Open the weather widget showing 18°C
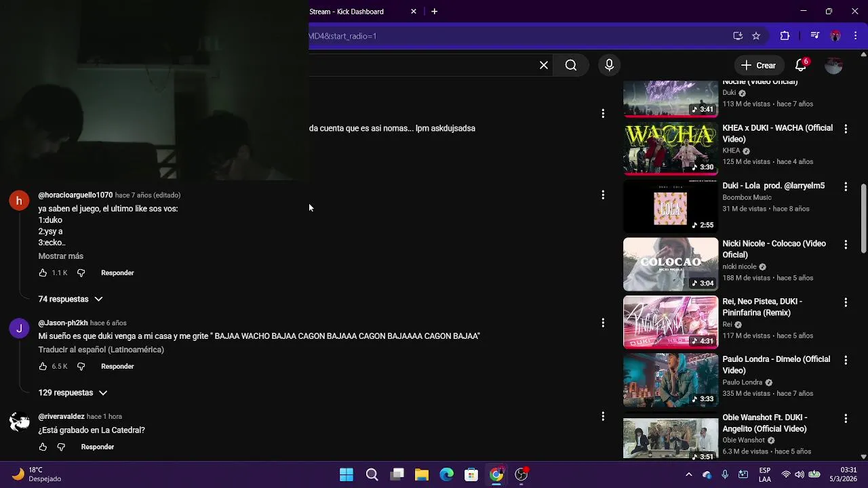The width and height of the screenshot is (868, 488). [37, 474]
